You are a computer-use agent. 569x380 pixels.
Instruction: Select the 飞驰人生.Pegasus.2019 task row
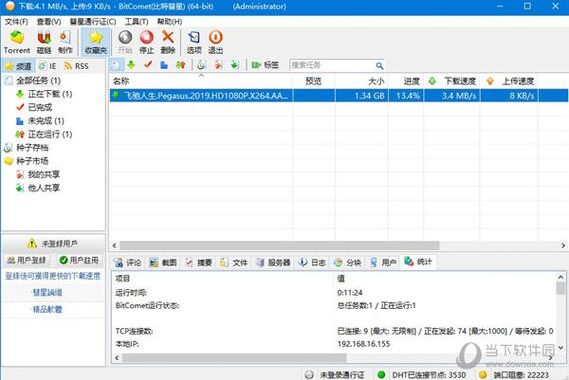pyautogui.click(x=339, y=95)
